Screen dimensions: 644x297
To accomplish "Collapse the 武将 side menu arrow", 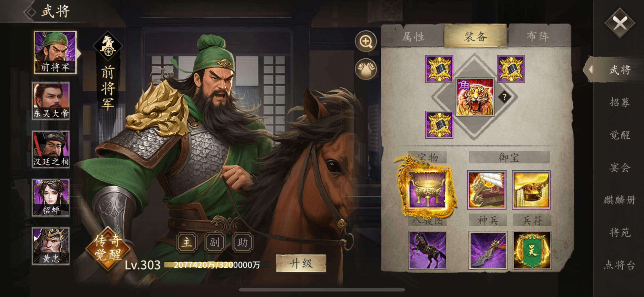I will pos(591,69).
